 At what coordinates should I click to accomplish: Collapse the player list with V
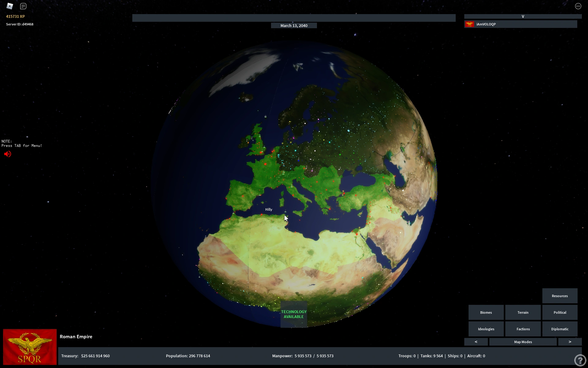click(522, 17)
